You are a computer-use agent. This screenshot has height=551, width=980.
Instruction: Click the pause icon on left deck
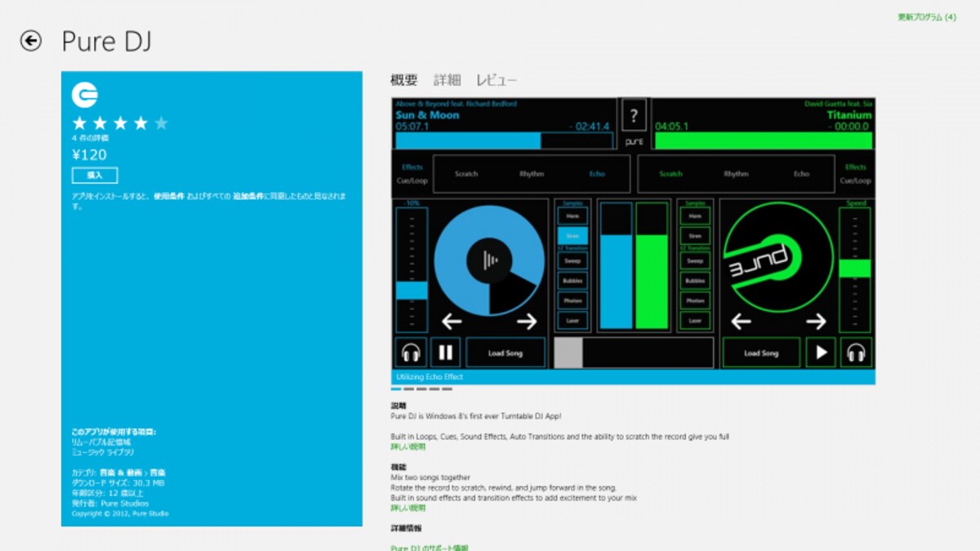(446, 353)
